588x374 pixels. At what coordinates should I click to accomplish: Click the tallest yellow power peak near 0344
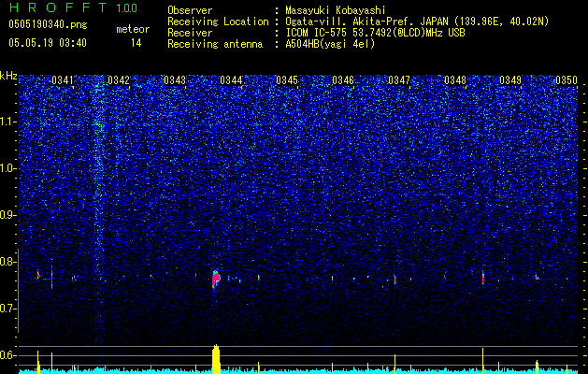click(x=216, y=359)
